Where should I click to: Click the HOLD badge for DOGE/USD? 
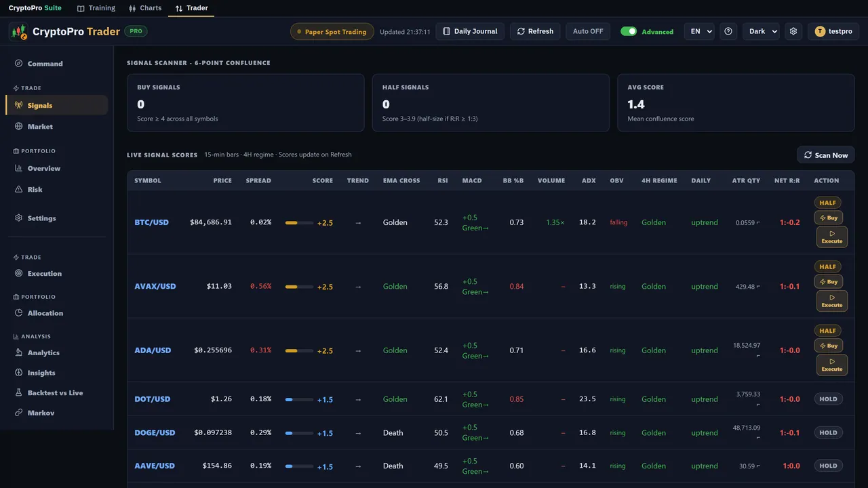click(x=828, y=432)
